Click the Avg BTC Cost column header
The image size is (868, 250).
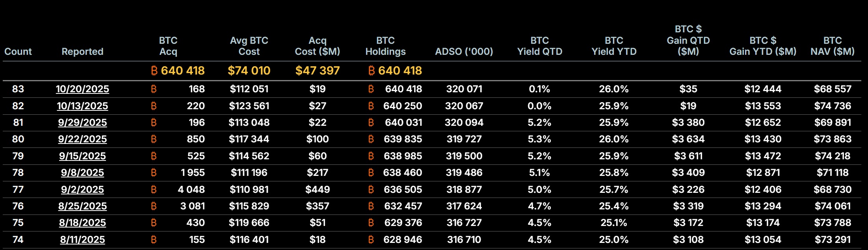[x=249, y=46]
